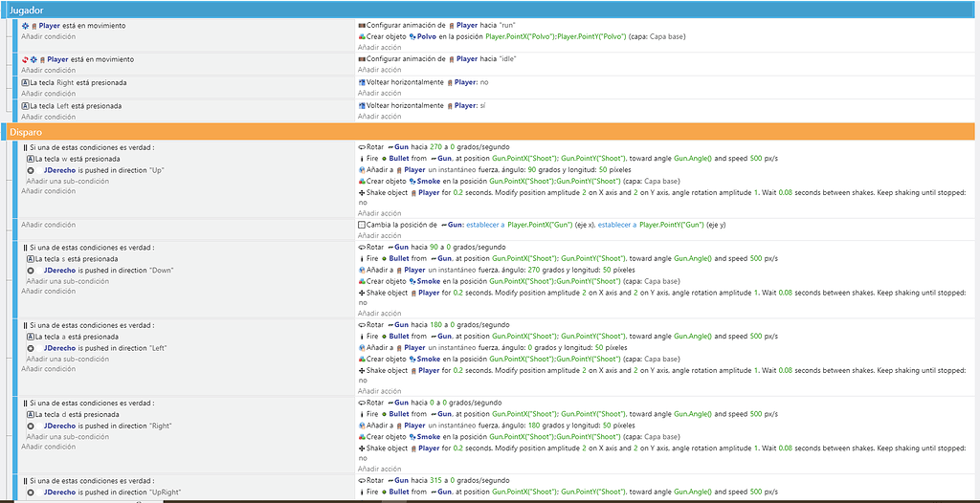Click the animation icon for the "run" action
Image resolution: width=980 pixels, height=503 pixels.
pyautogui.click(x=361, y=25)
